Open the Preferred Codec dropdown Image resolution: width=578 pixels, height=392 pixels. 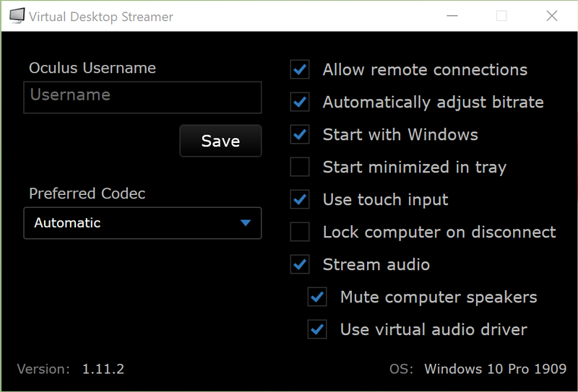tap(142, 223)
